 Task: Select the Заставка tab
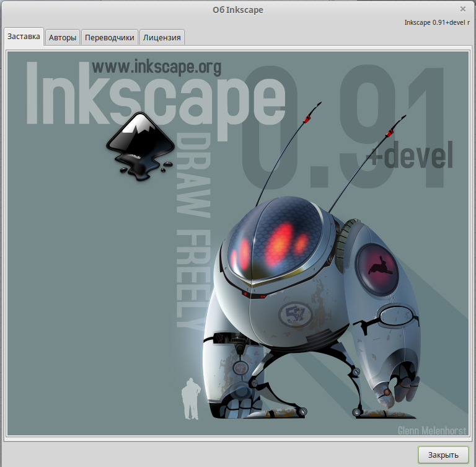[24, 37]
